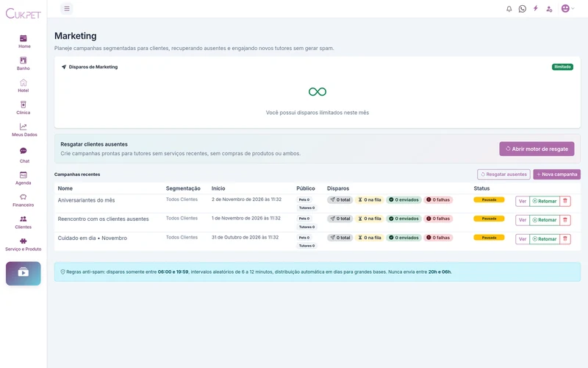Click 0 total badge in Aniversariantes row
Viewport: 588px width, 368px height.
[x=340, y=199]
